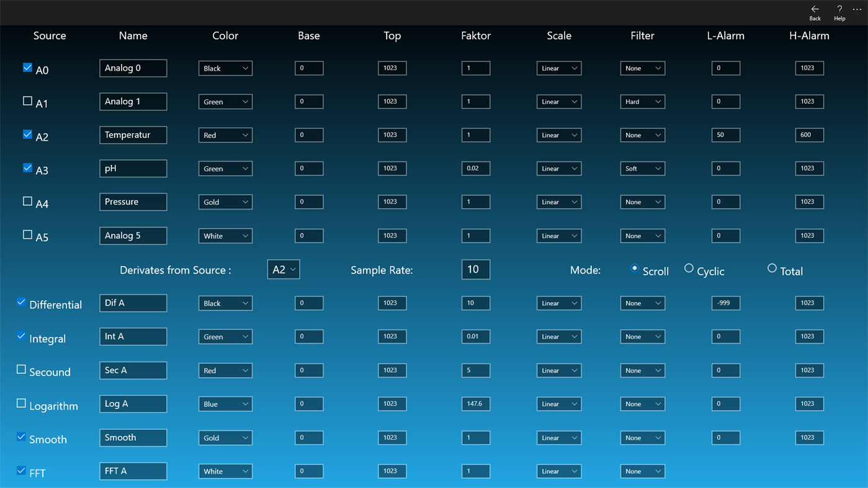The height and width of the screenshot is (488, 868).
Task: Open the Differential row Filter dropdown
Action: pyautogui.click(x=643, y=303)
